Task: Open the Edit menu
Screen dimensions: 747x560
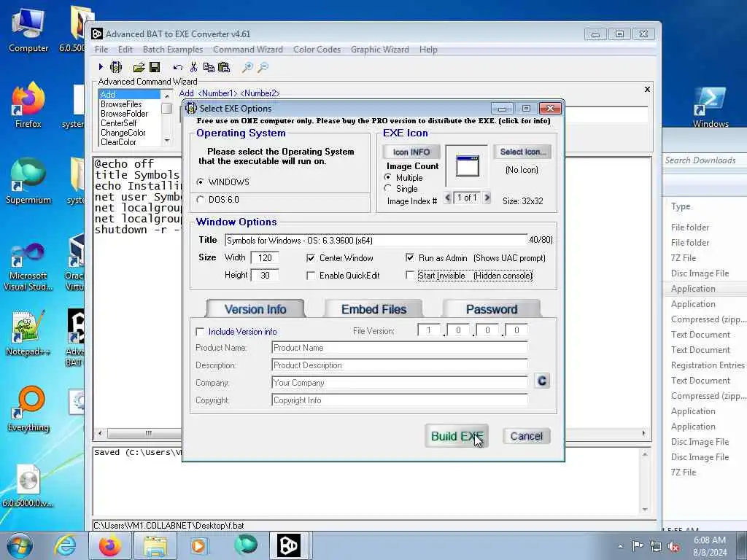Action: 125,50
